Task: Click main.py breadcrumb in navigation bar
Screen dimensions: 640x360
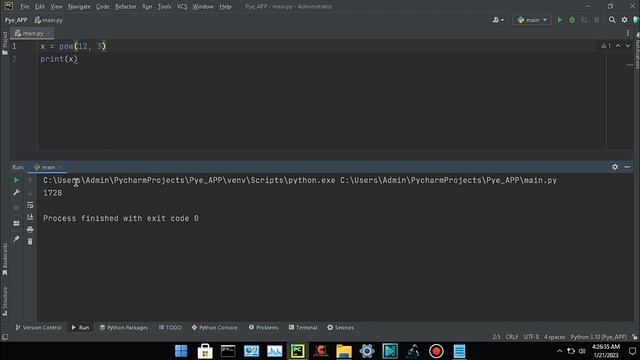Action: pyautogui.click(x=49, y=20)
